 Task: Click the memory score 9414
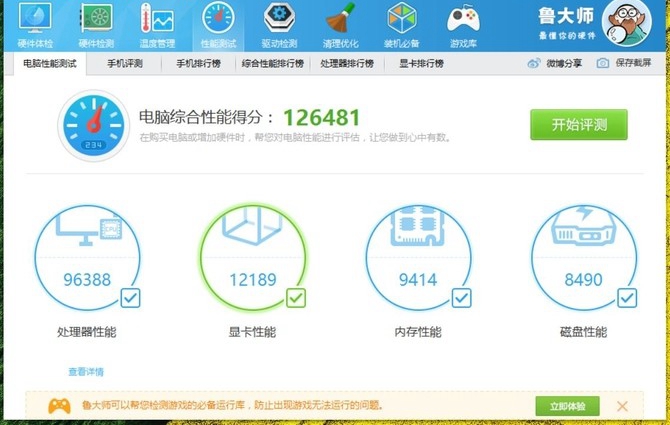click(x=418, y=280)
